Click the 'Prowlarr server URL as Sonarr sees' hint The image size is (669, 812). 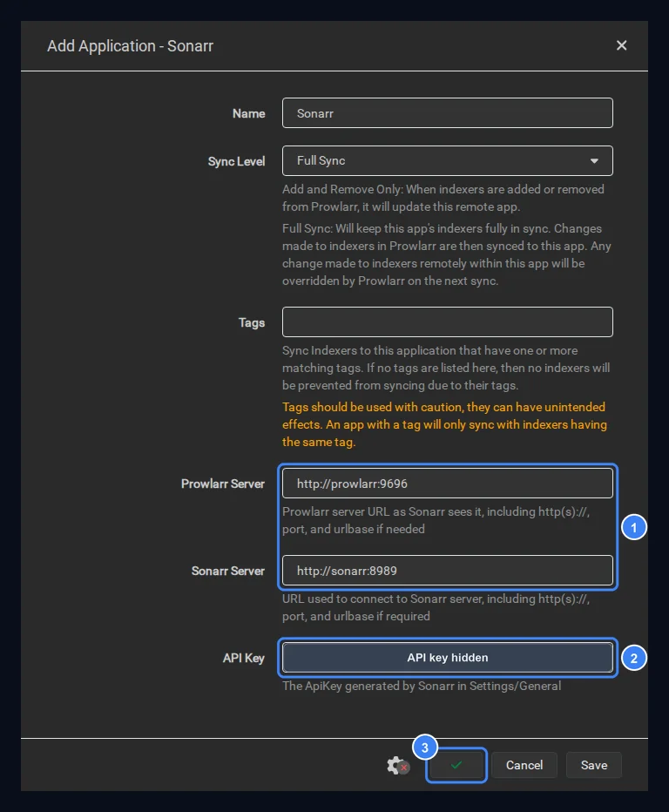(x=436, y=520)
